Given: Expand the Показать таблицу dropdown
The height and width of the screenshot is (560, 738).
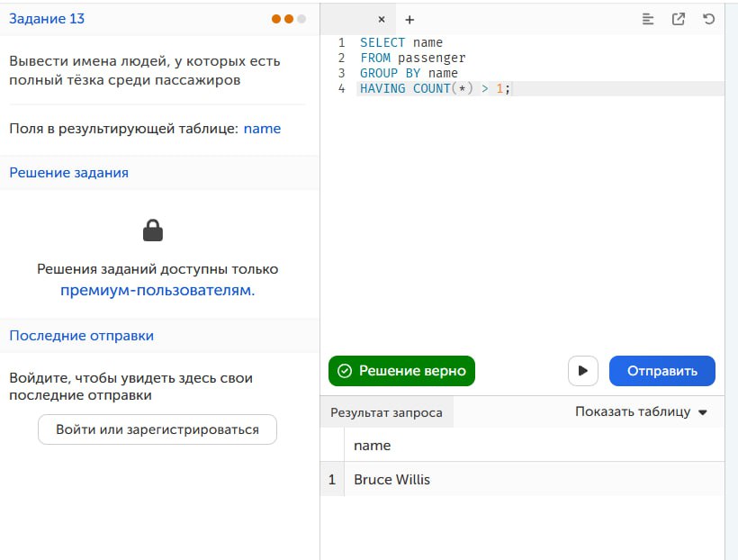Looking at the screenshot, I should pyautogui.click(x=641, y=411).
